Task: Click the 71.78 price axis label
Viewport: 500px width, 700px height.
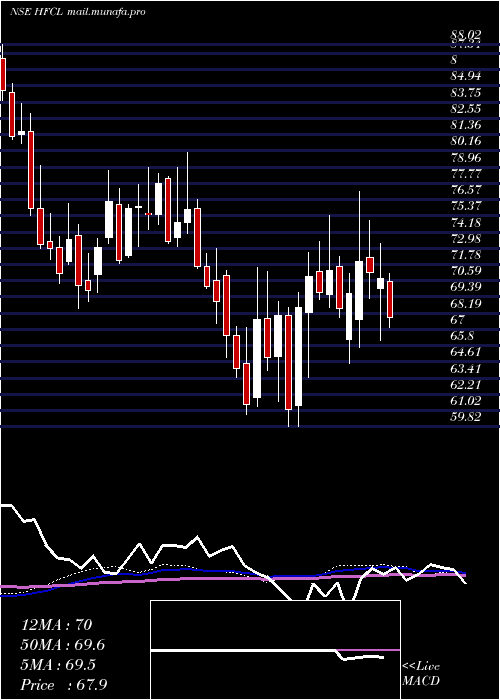Action: [x=466, y=255]
